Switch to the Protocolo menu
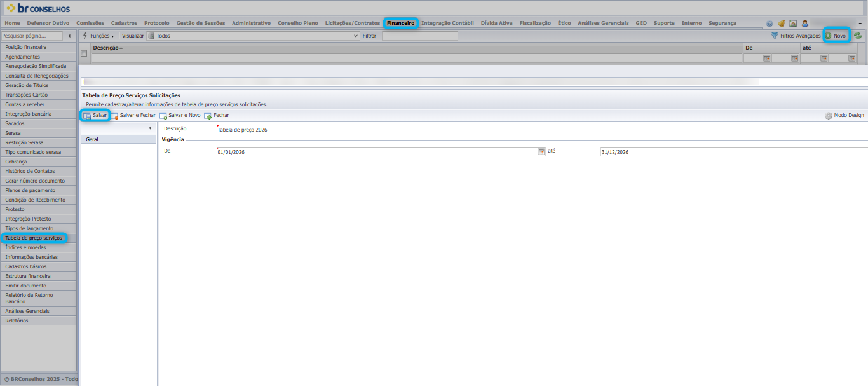 pos(157,23)
